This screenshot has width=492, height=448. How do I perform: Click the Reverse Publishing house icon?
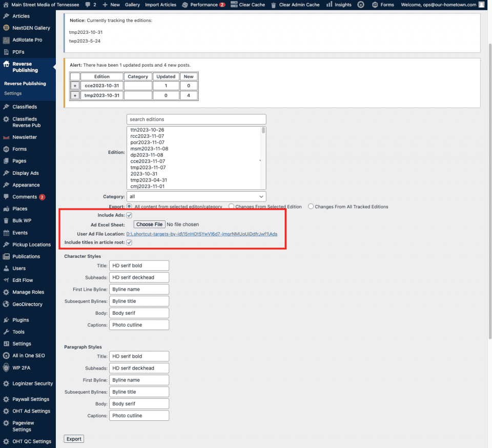[x=6, y=65]
